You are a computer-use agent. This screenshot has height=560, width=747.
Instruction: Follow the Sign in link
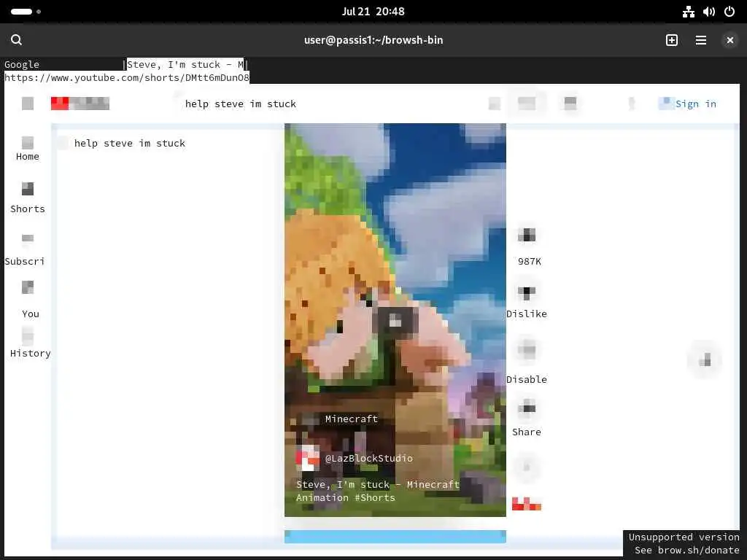(x=695, y=104)
